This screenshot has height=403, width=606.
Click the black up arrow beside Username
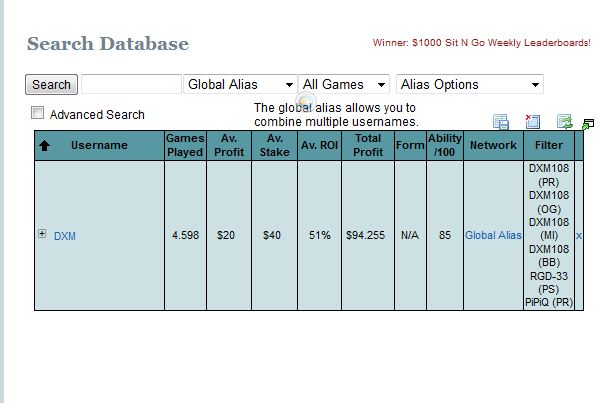click(44, 146)
